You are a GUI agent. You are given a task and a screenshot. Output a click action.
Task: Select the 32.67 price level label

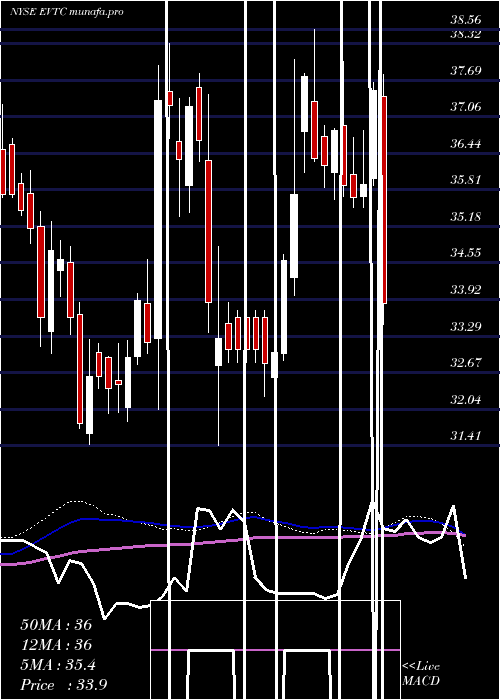[466, 362]
